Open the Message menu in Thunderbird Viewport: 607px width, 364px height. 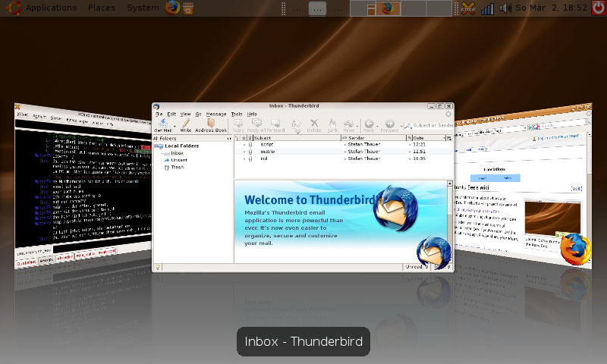click(216, 114)
